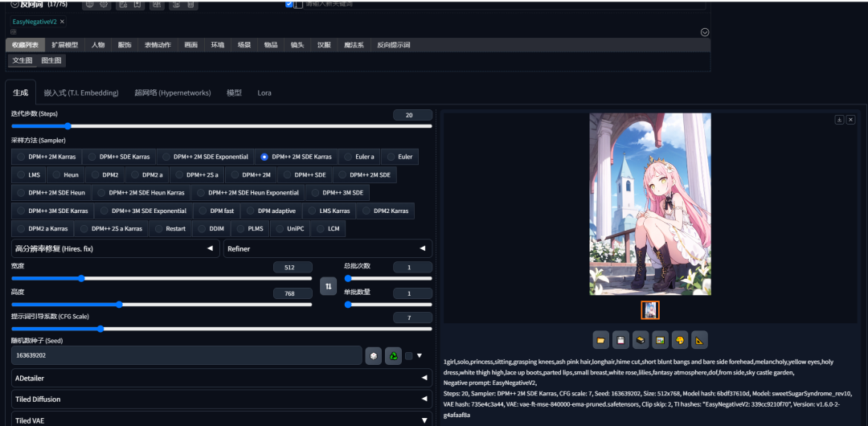Swap width and height with the arrows icon

click(328, 286)
